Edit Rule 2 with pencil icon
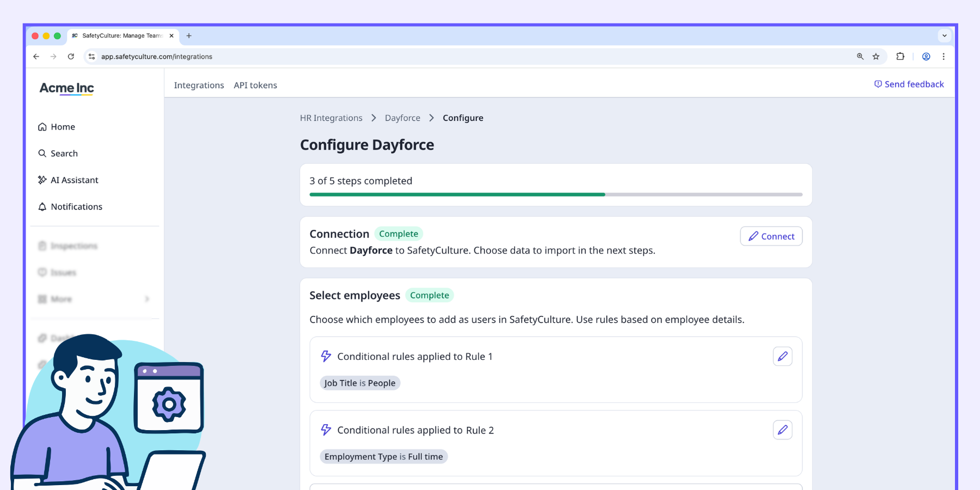The height and width of the screenshot is (490, 980). pyautogui.click(x=782, y=430)
